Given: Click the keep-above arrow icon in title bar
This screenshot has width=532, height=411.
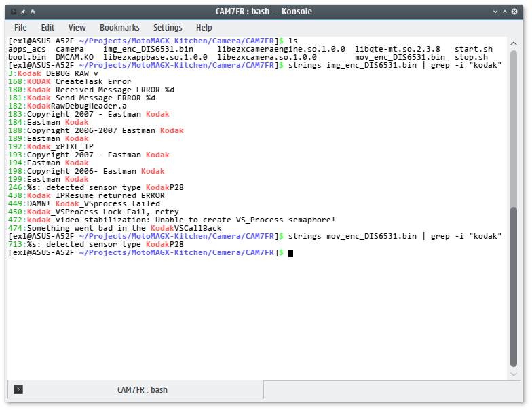Looking at the screenshot, I should coord(33,12).
